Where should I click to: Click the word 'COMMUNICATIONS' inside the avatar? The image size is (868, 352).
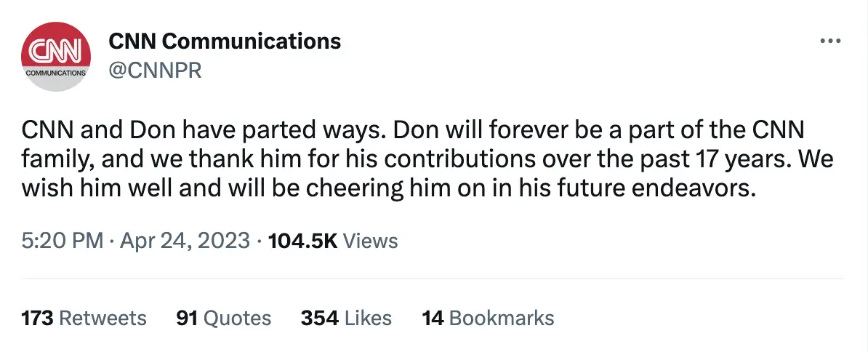(x=55, y=73)
